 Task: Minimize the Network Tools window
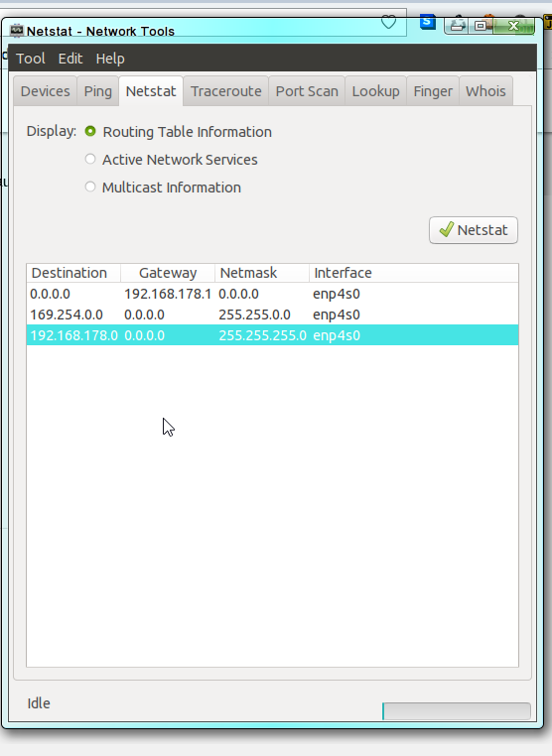tap(458, 25)
